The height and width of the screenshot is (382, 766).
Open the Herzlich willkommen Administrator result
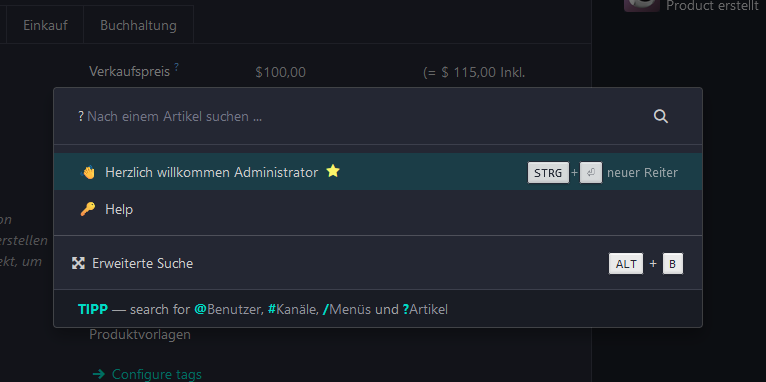click(378, 172)
